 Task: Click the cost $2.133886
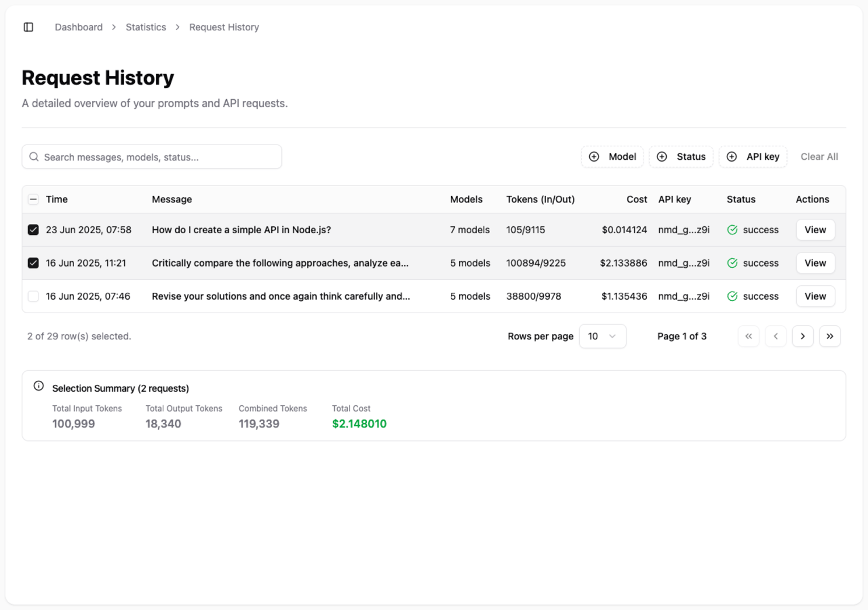coord(624,263)
